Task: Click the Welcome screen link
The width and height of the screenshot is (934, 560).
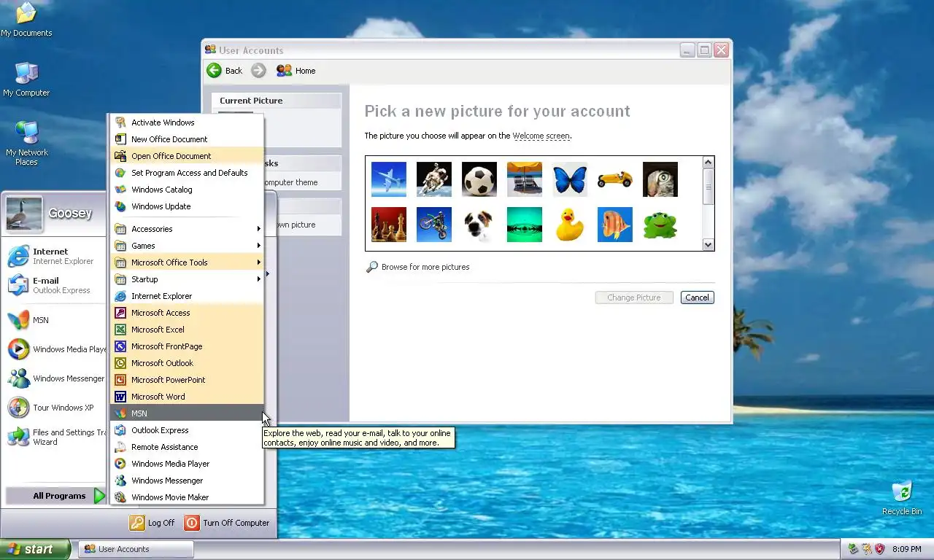Action: [541, 136]
